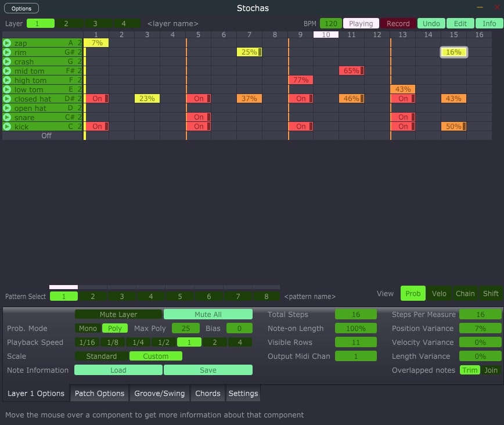
Task: Audition the kick using its play icon
Action: click(6, 126)
